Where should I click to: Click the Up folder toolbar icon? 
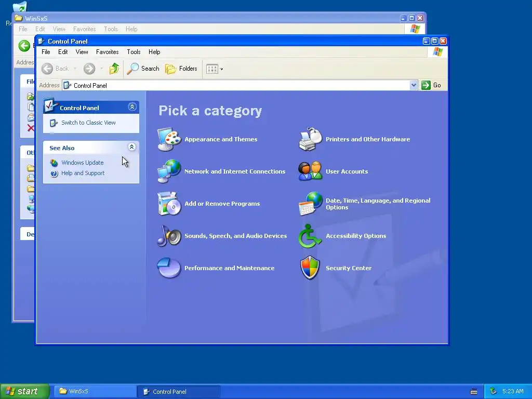pyautogui.click(x=114, y=69)
